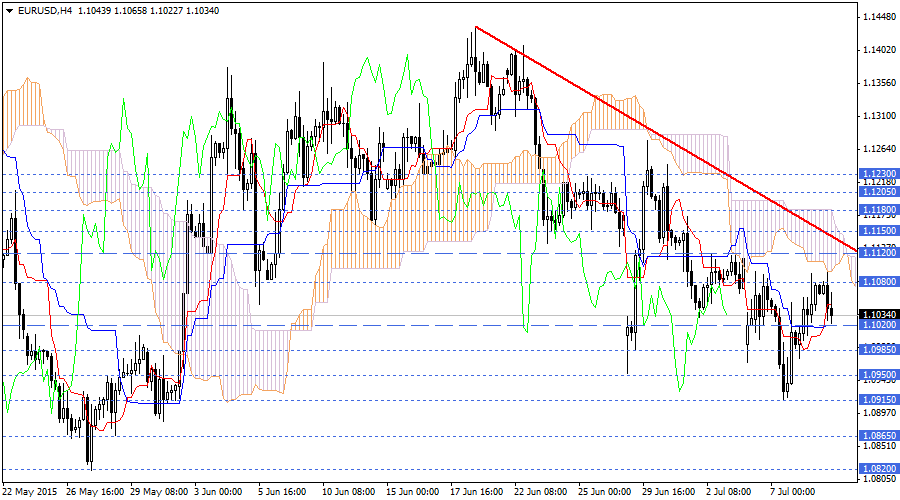Click the 1.12300 price level label

pos(877,174)
